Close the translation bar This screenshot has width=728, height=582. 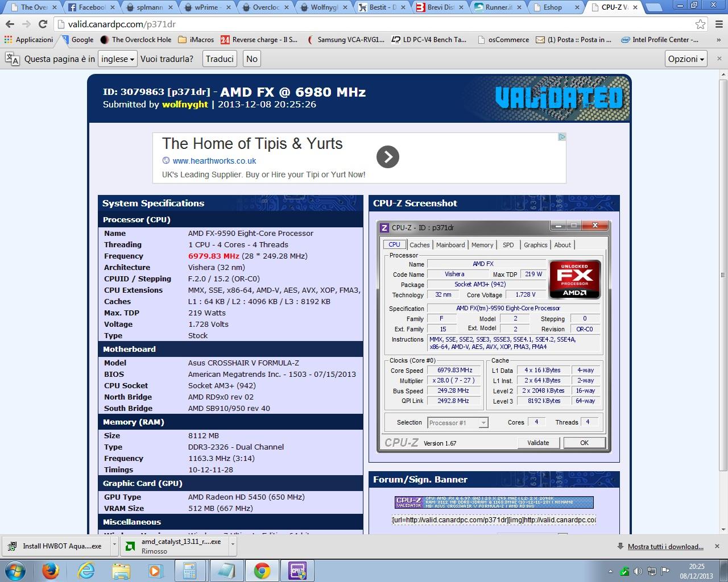(x=719, y=59)
